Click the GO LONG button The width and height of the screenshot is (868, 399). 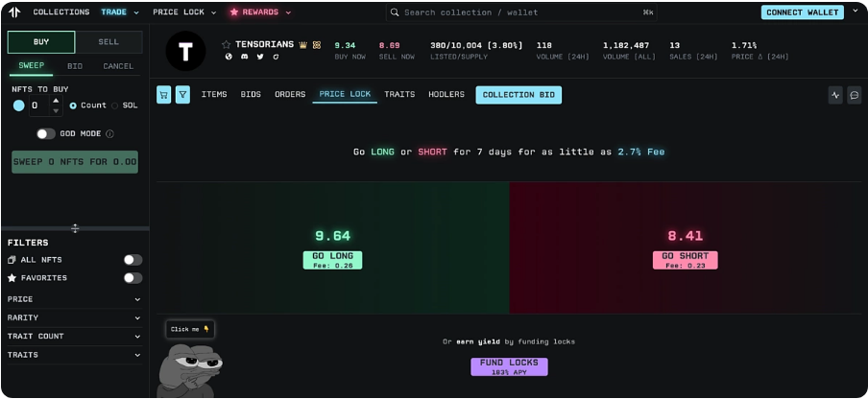click(332, 260)
